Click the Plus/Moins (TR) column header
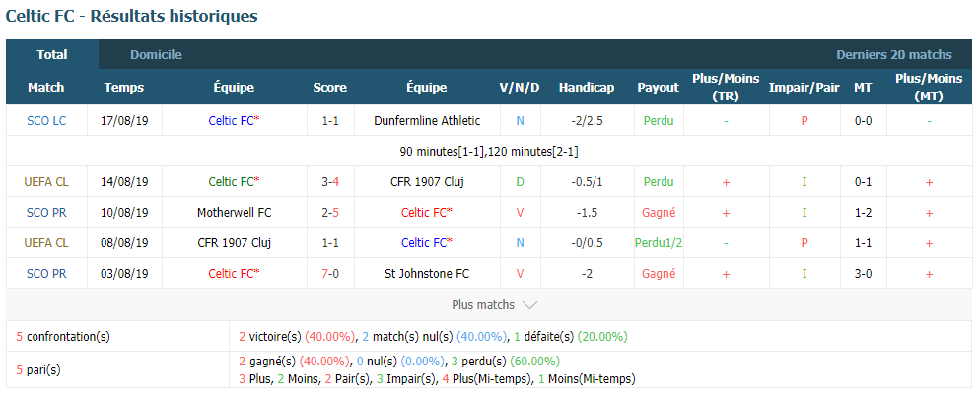Screen dimensions: 980x396 point(726,88)
